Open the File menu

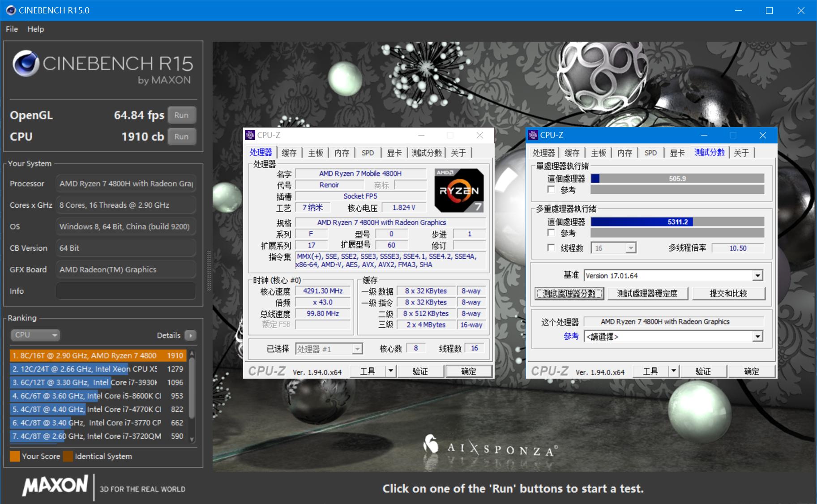(11, 29)
